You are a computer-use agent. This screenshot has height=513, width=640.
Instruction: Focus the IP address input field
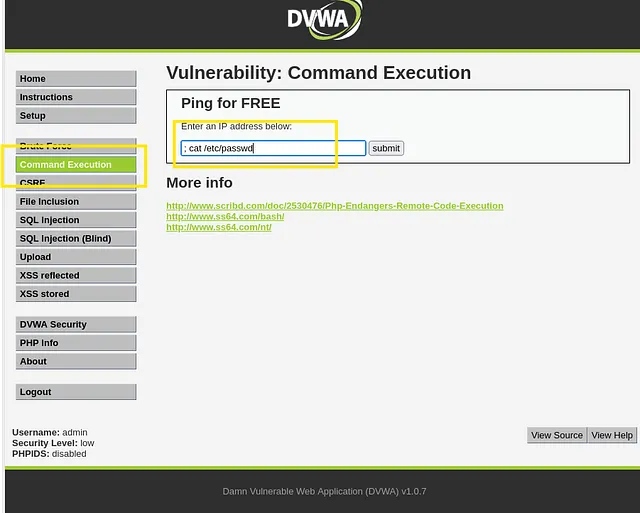[273, 148]
